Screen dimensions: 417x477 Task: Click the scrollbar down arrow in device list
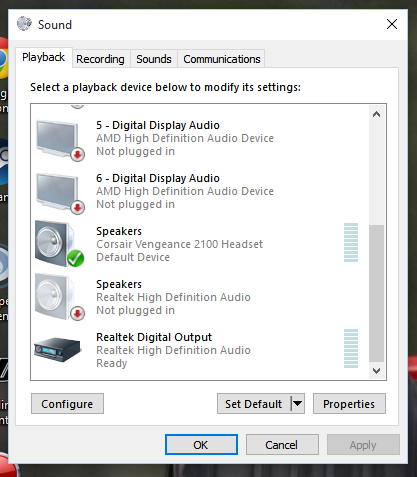[377, 371]
